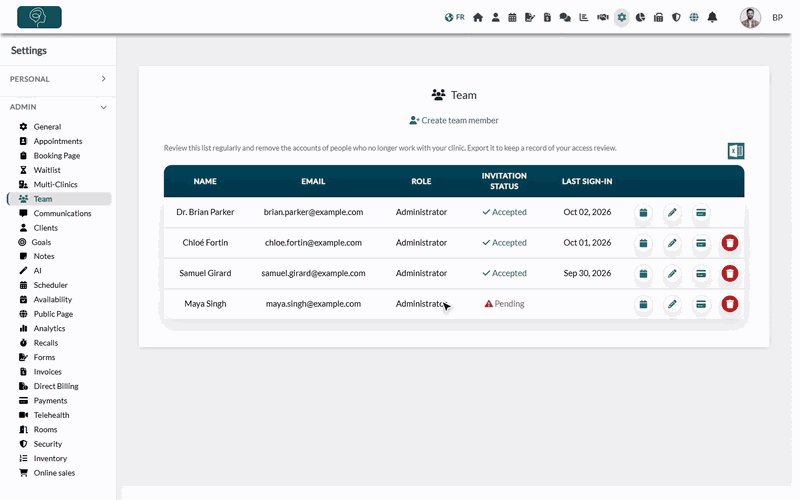Open Appointments settings
The width and height of the screenshot is (800, 500).
(58, 141)
